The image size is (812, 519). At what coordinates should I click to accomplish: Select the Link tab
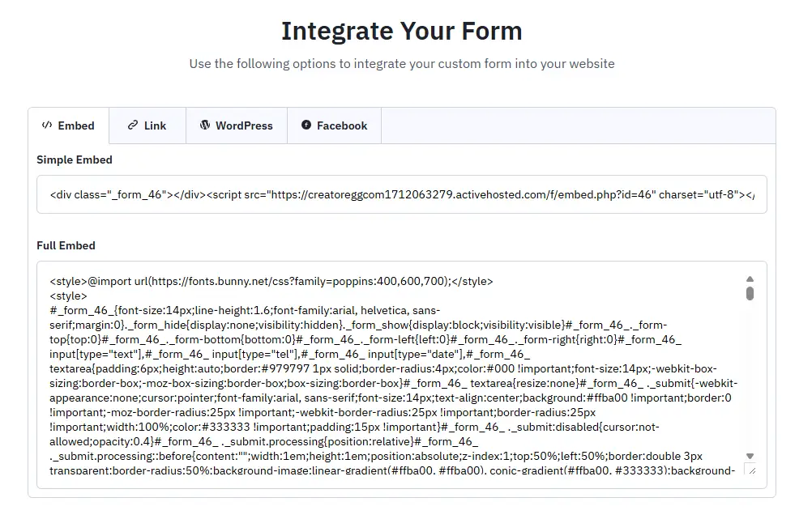coord(147,125)
